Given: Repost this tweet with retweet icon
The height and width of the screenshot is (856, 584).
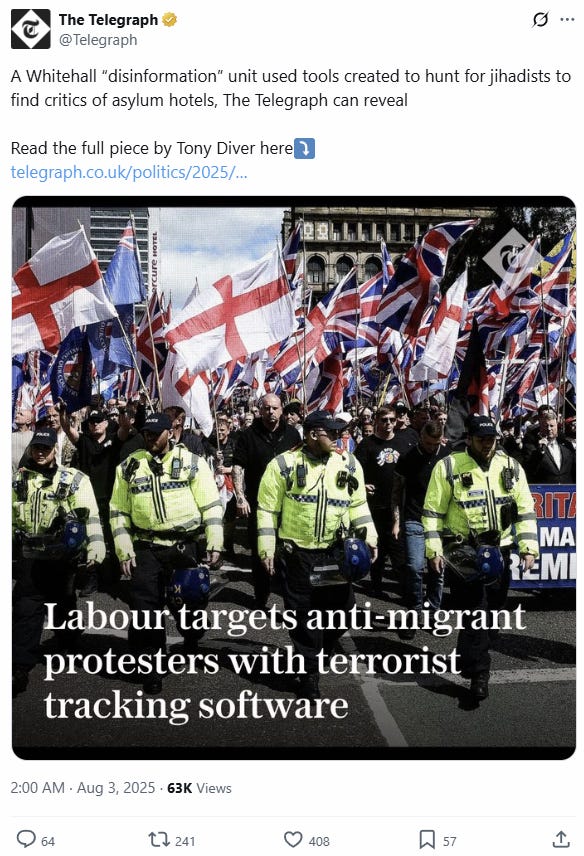Looking at the screenshot, I should pos(159,839).
